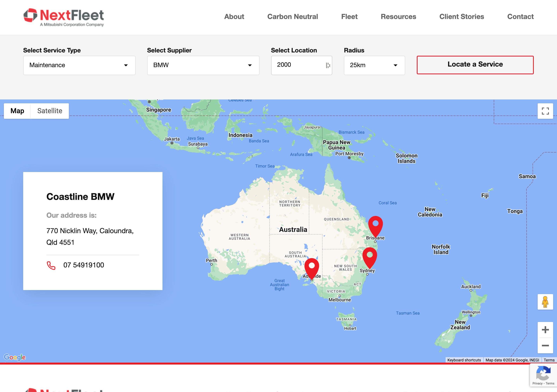Expand the Select Service Type dropdown
The height and width of the screenshot is (392, 557).
pyautogui.click(x=79, y=65)
